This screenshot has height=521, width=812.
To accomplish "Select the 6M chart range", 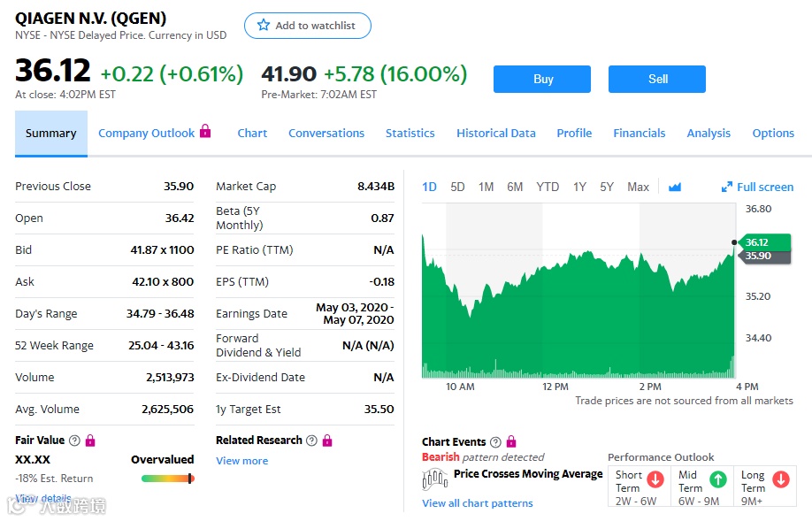I will 515,187.
